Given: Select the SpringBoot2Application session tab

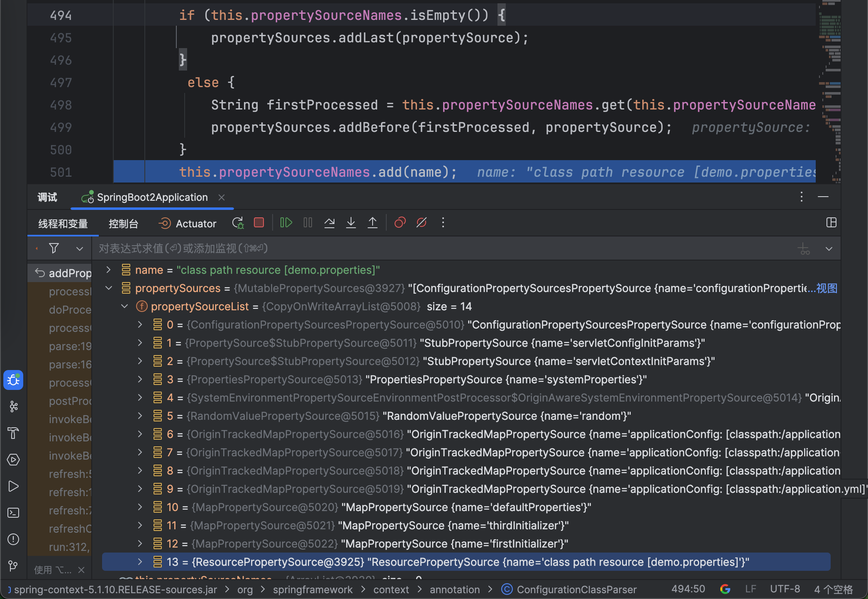Looking at the screenshot, I should tap(152, 197).
